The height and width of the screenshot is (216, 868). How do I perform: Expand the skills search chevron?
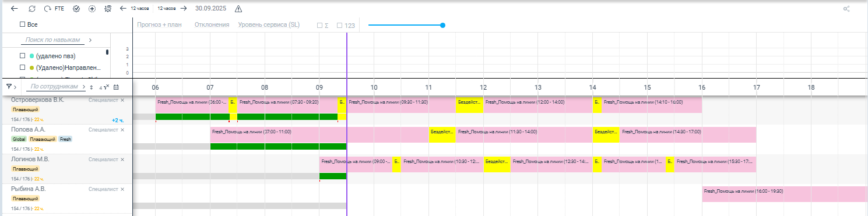pos(90,40)
